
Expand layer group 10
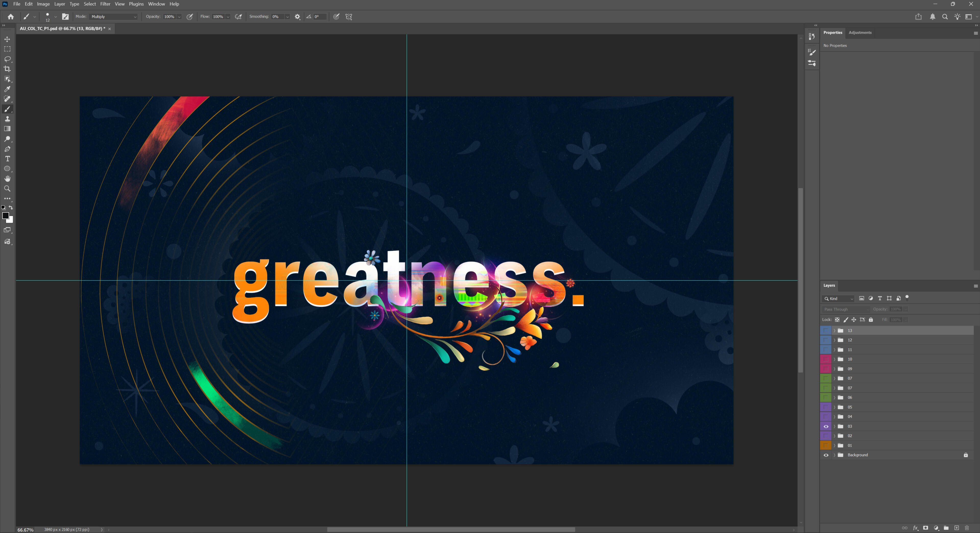tap(834, 359)
